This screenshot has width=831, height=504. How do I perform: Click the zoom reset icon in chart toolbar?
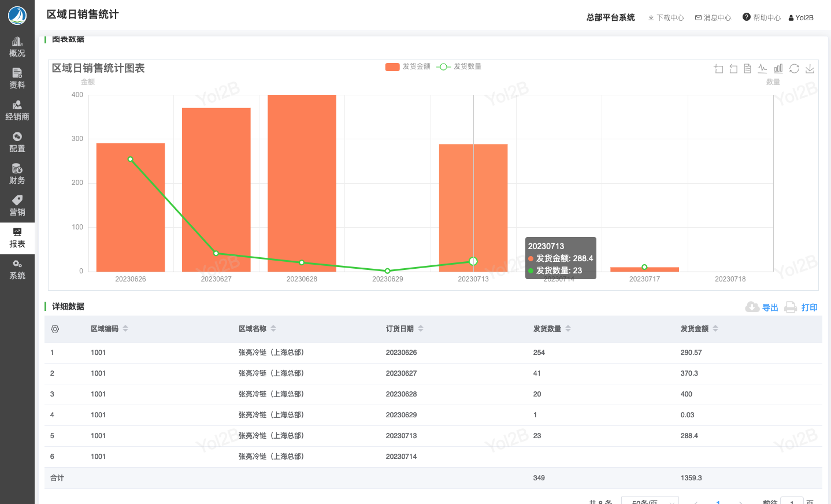pos(733,69)
